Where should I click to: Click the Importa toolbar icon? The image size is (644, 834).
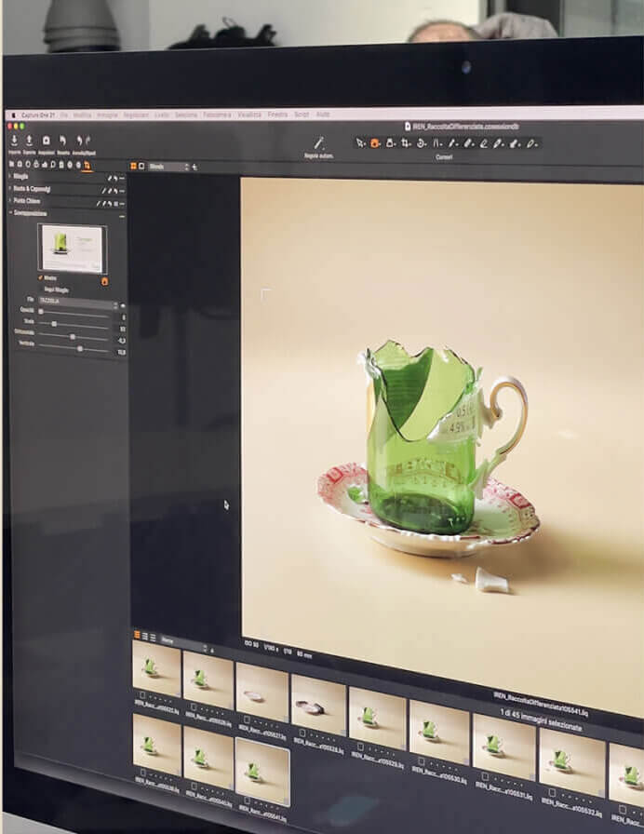pos(14,141)
